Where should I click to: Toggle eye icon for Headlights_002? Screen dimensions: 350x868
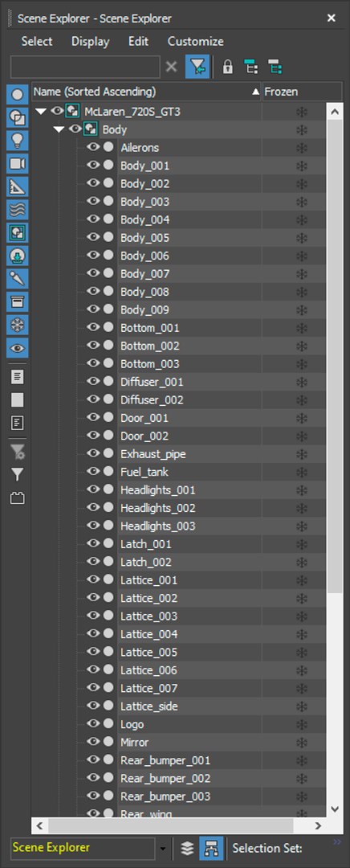click(93, 508)
